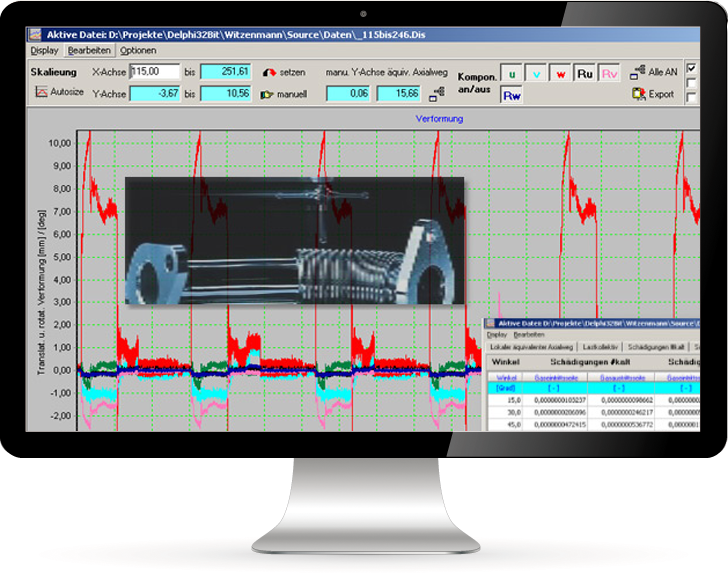Toggle the 'Ru' component button

coord(586,74)
